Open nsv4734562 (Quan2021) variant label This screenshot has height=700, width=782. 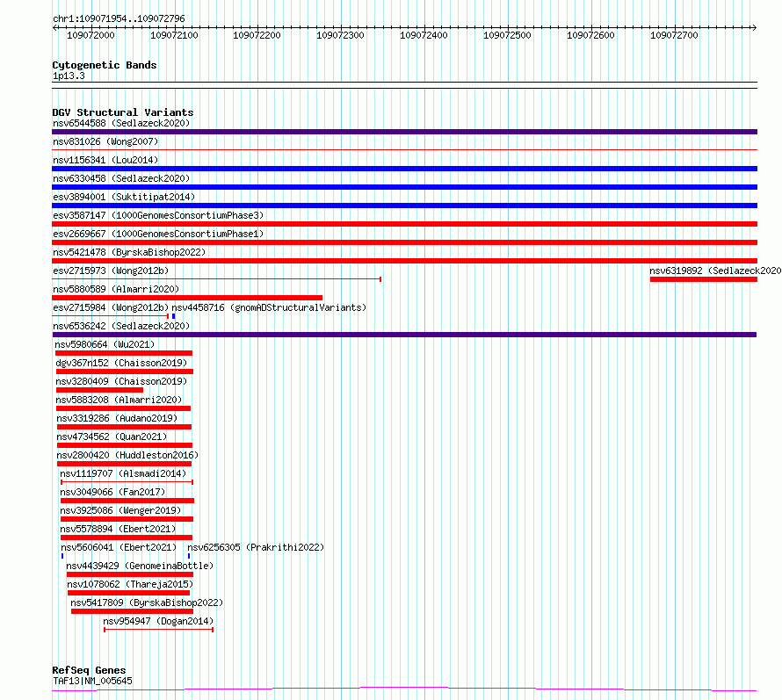point(112,437)
